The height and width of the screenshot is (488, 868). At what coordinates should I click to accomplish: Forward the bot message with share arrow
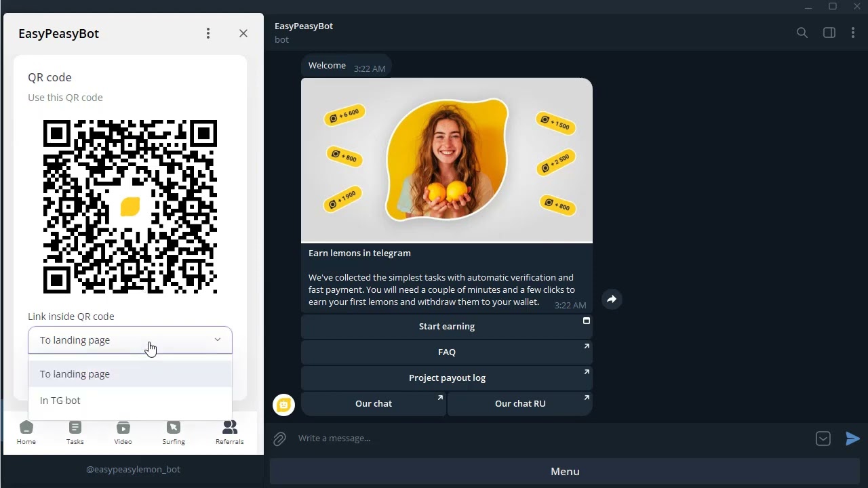(x=612, y=299)
